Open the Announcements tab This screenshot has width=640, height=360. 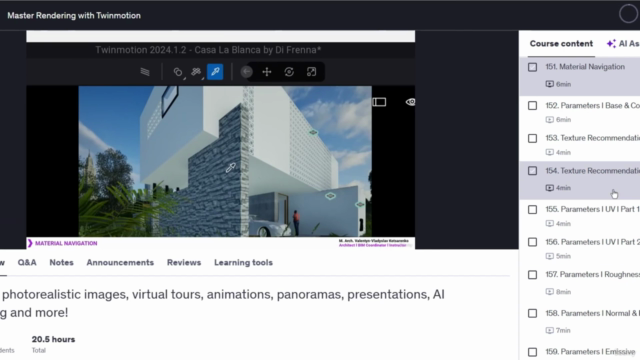[x=120, y=262]
